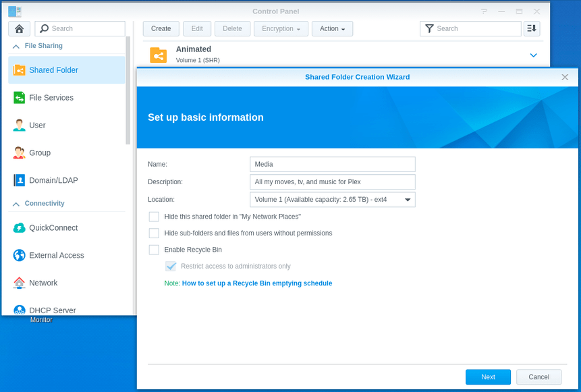Image resolution: width=581 pixels, height=392 pixels.
Task: Click the Delete button
Action: 232,28
